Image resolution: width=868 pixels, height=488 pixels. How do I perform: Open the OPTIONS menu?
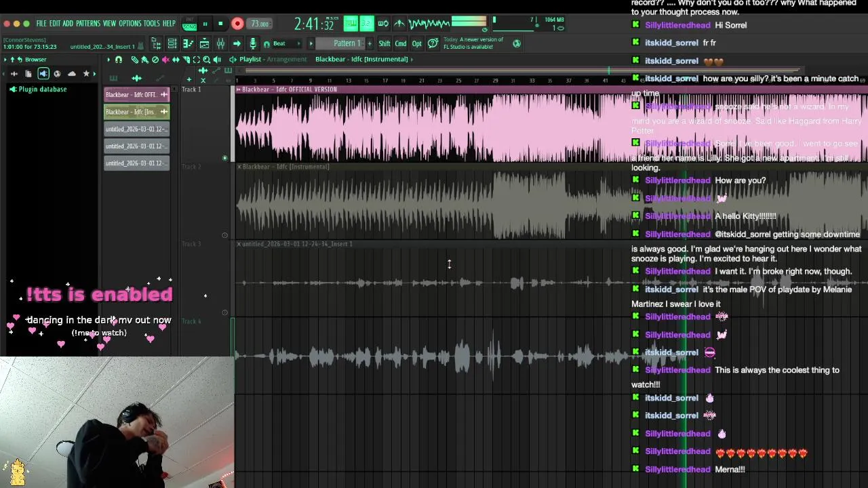pyautogui.click(x=130, y=24)
